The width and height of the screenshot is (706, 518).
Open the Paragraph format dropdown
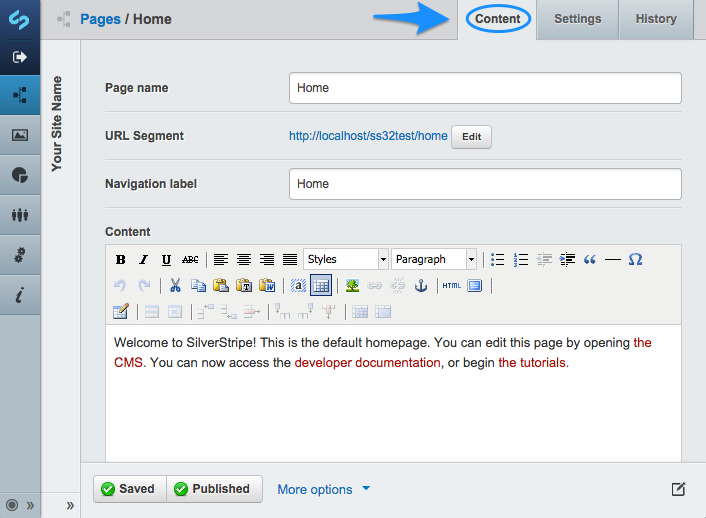[x=434, y=259]
